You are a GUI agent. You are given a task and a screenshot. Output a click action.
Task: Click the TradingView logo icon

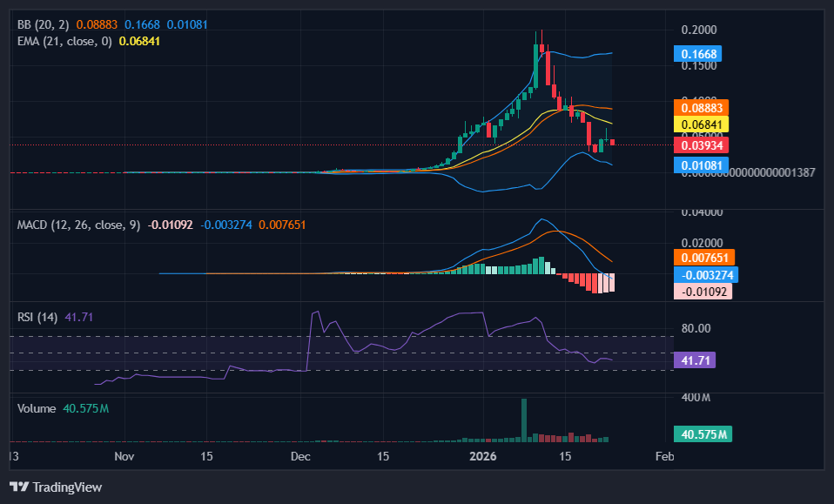point(19,487)
